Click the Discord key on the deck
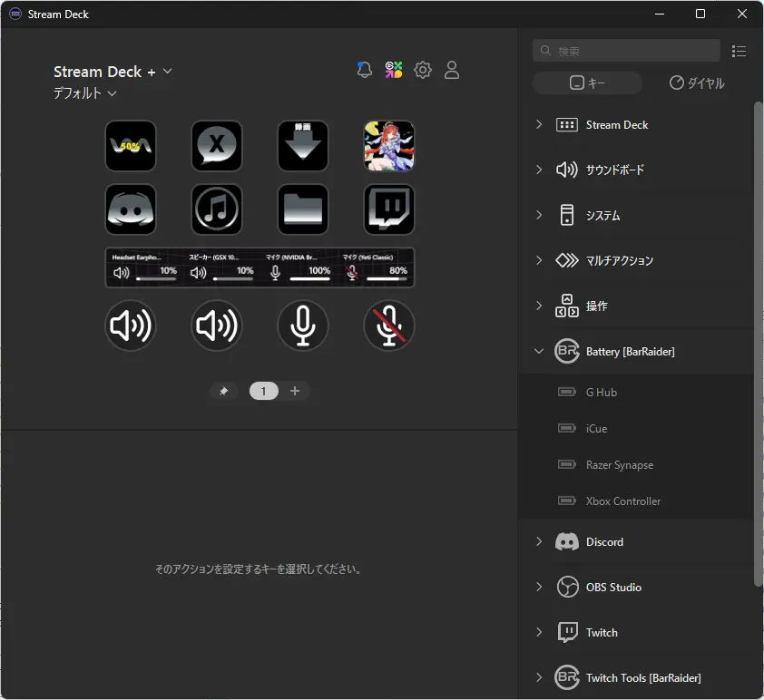 point(131,209)
